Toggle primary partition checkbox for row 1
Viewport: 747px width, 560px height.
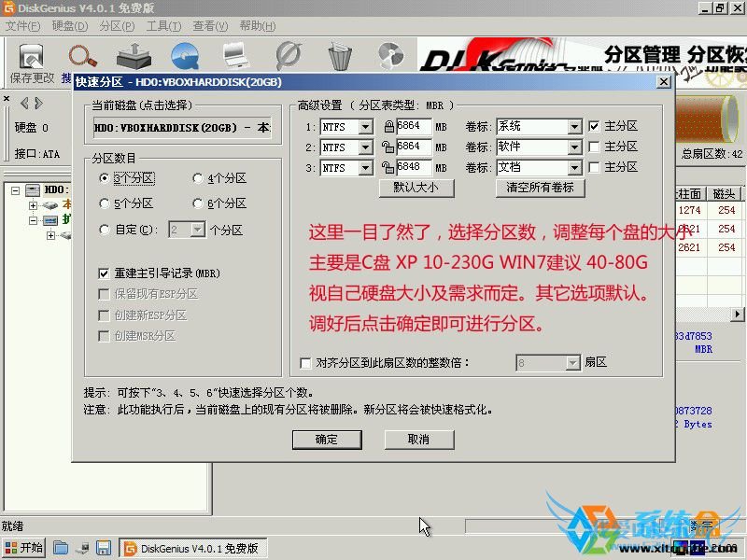(x=594, y=126)
